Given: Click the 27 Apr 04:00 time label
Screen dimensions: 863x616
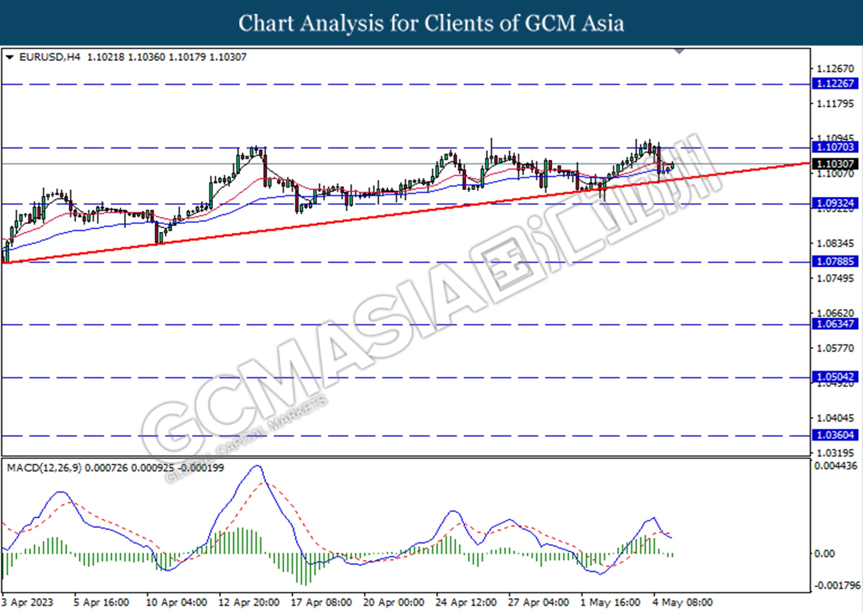Looking at the screenshot, I should 538,602.
